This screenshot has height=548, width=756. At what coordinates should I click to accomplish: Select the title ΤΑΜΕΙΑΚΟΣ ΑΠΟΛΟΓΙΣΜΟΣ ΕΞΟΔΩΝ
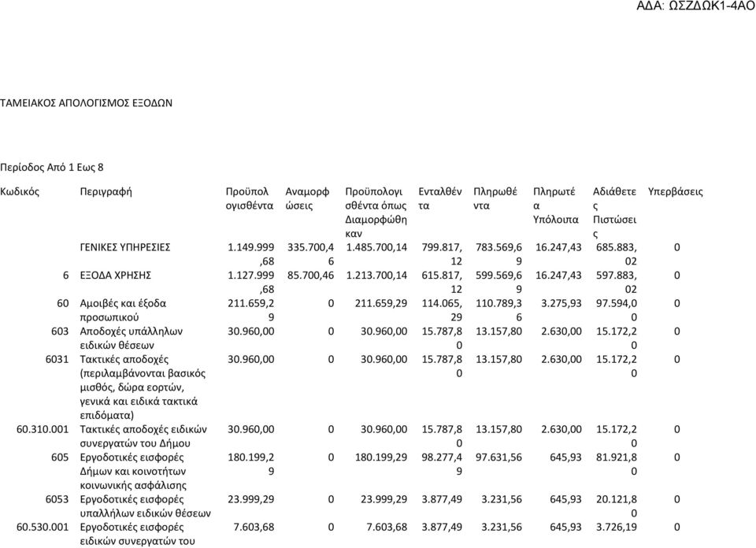pyautogui.click(x=86, y=103)
